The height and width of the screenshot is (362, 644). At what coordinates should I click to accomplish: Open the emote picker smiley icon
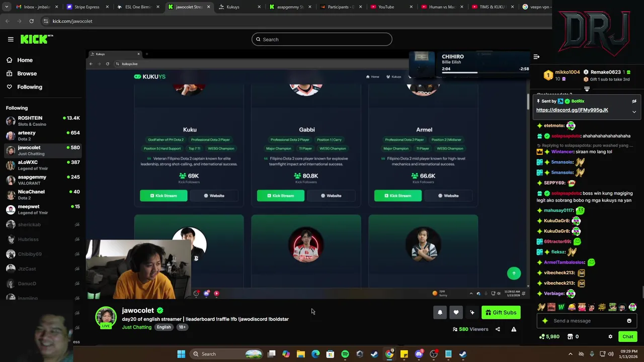(629, 321)
